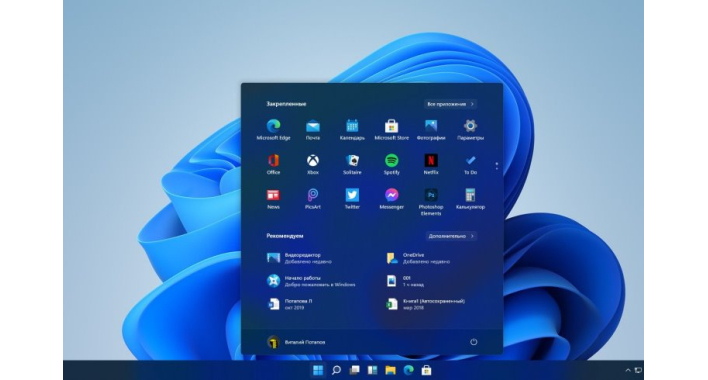
Task: Open File Explorer on taskbar
Action: click(x=390, y=370)
